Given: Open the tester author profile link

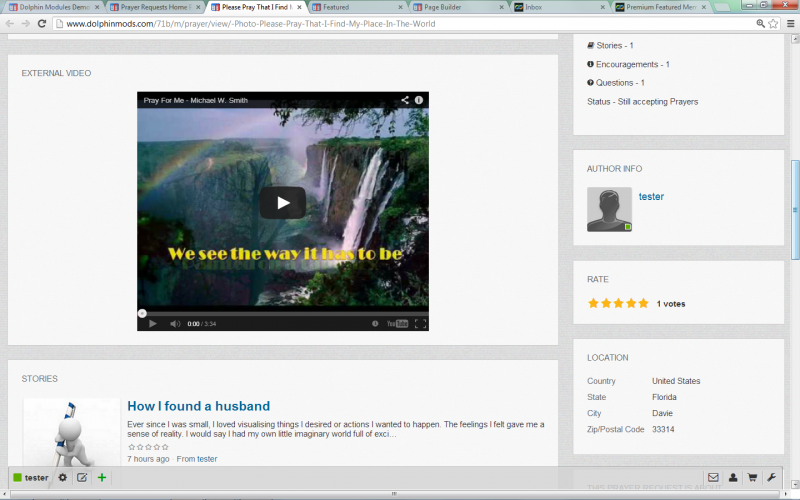Looking at the screenshot, I should (651, 196).
